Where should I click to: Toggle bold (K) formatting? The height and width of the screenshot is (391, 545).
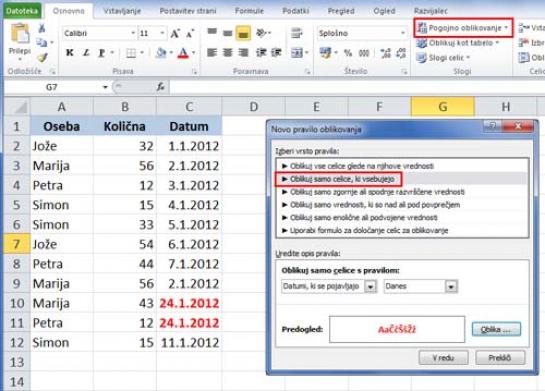(x=70, y=53)
